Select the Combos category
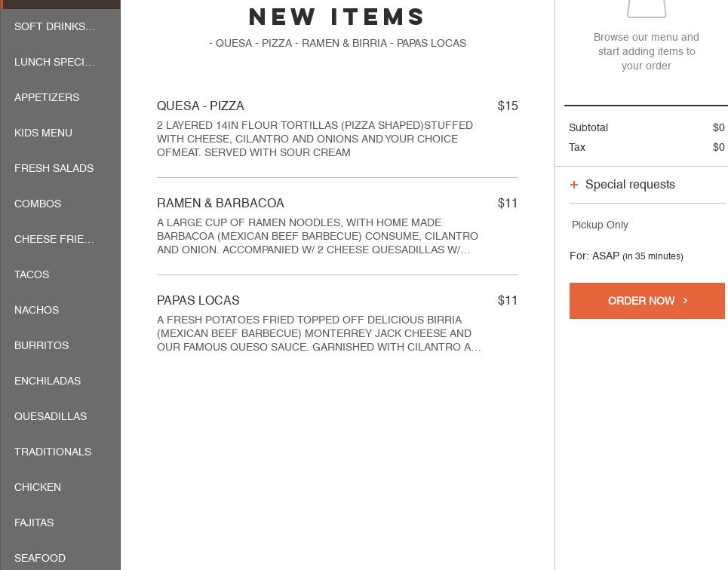Viewport: 728px width, 570px height. pyautogui.click(x=38, y=204)
